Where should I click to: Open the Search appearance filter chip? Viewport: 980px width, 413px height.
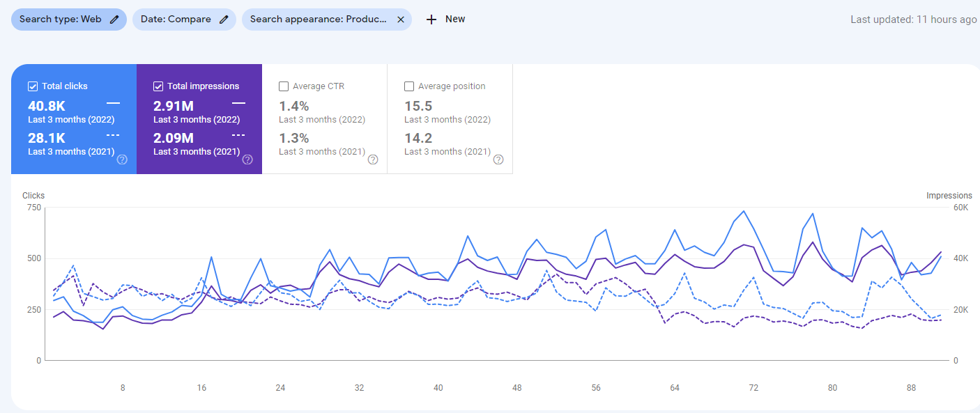[317, 19]
